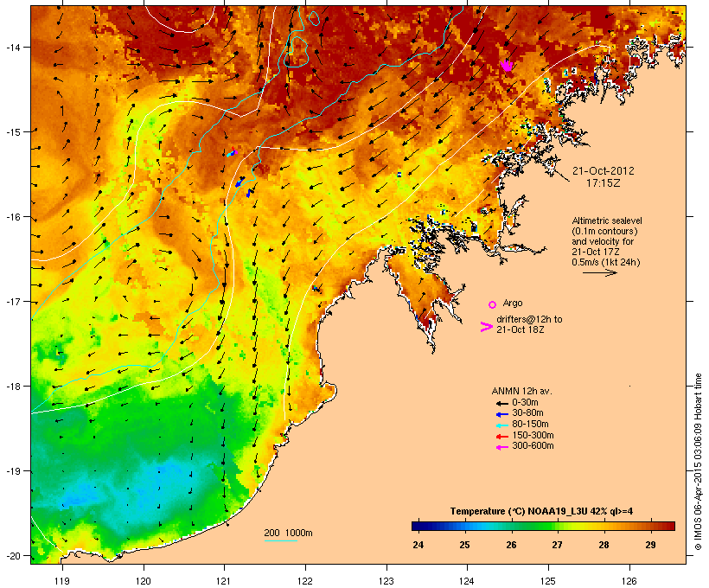The height and width of the screenshot is (588, 709).
Task: Click the '200 1000m' contour label
Action: pos(288,533)
